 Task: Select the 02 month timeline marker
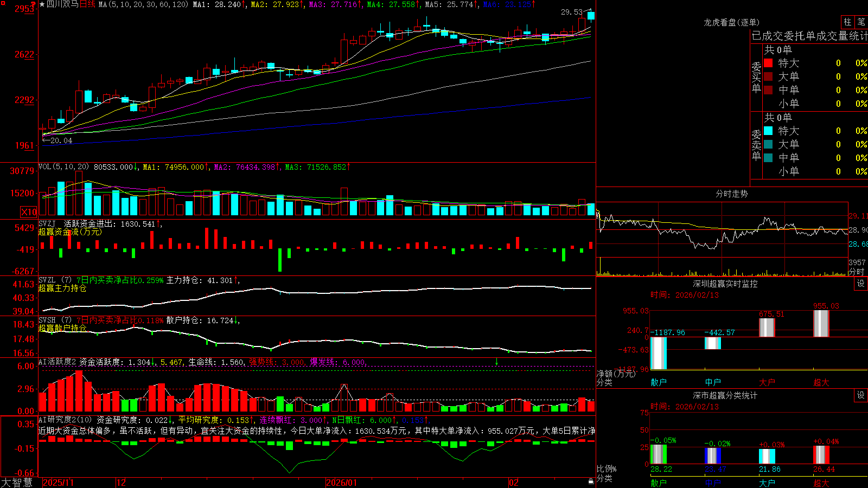click(514, 483)
